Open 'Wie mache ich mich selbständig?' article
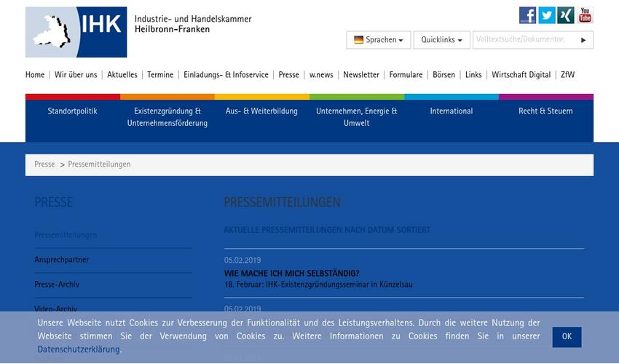 [292, 273]
